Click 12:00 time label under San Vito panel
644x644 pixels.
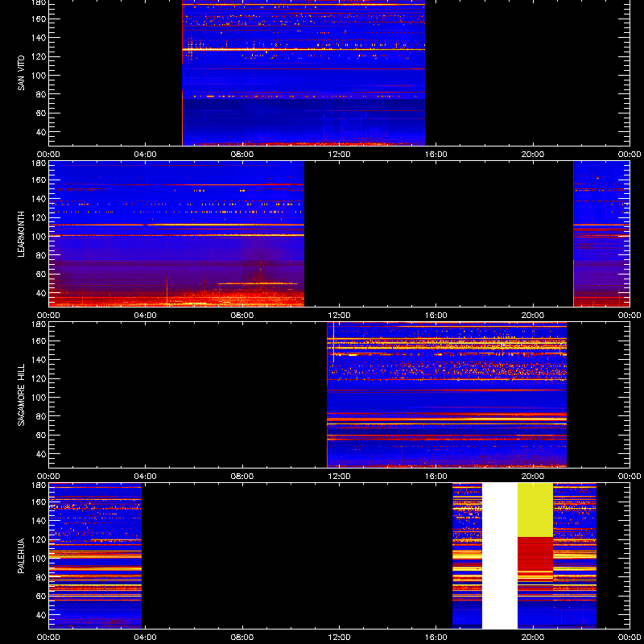[x=339, y=155]
